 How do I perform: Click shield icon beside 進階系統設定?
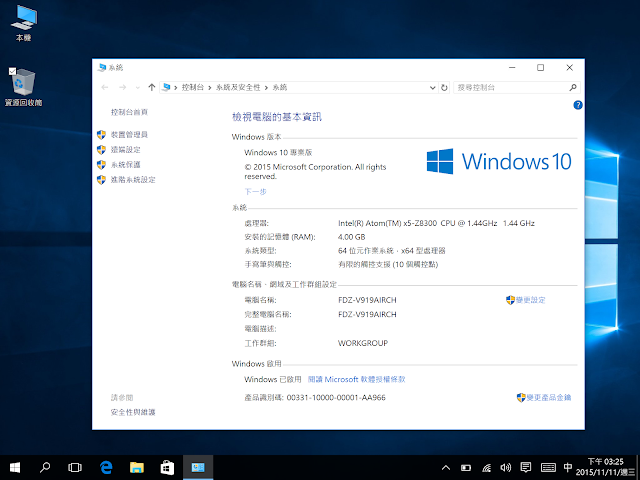pyautogui.click(x=101, y=180)
